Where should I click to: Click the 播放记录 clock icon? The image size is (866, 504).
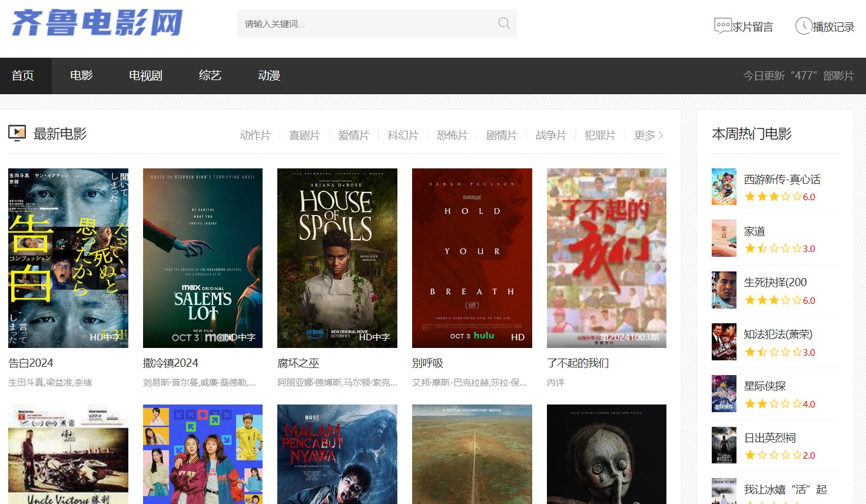[804, 26]
